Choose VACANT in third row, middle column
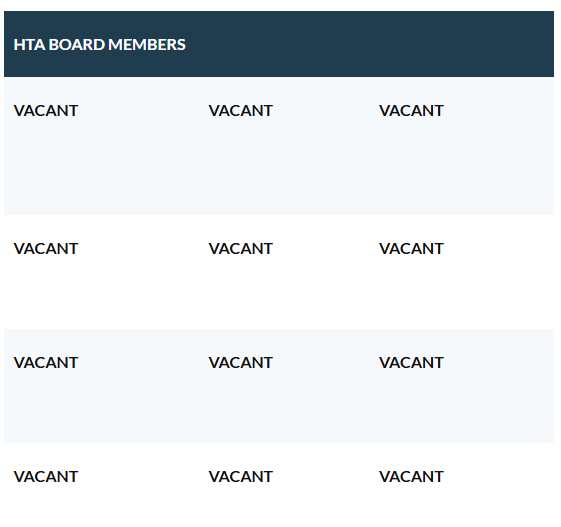The height and width of the screenshot is (527, 561). (241, 362)
